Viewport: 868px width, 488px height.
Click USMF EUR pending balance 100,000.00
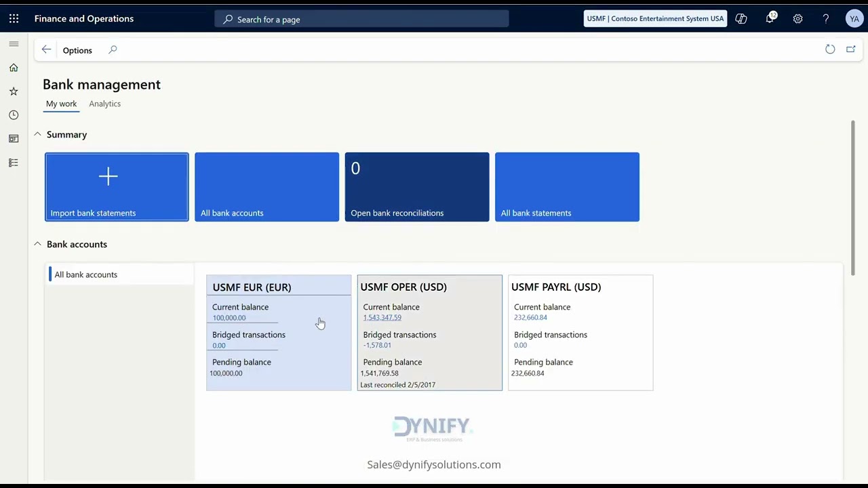tap(226, 373)
